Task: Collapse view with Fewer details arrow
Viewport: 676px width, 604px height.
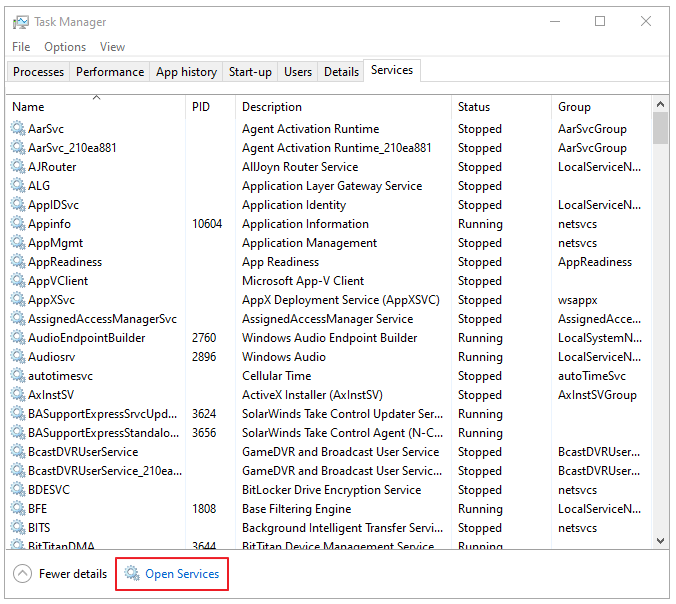Action: click(x=22, y=574)
